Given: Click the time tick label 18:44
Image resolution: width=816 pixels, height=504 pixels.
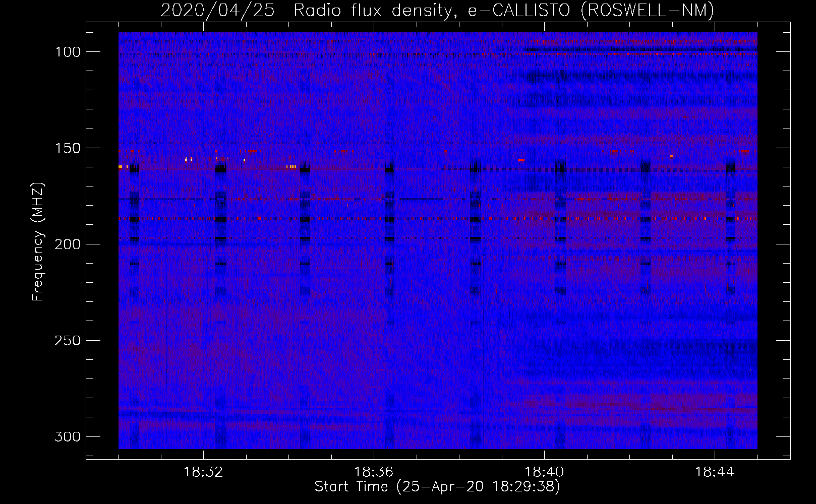Looking at the screenshot, I should (715, 472).
